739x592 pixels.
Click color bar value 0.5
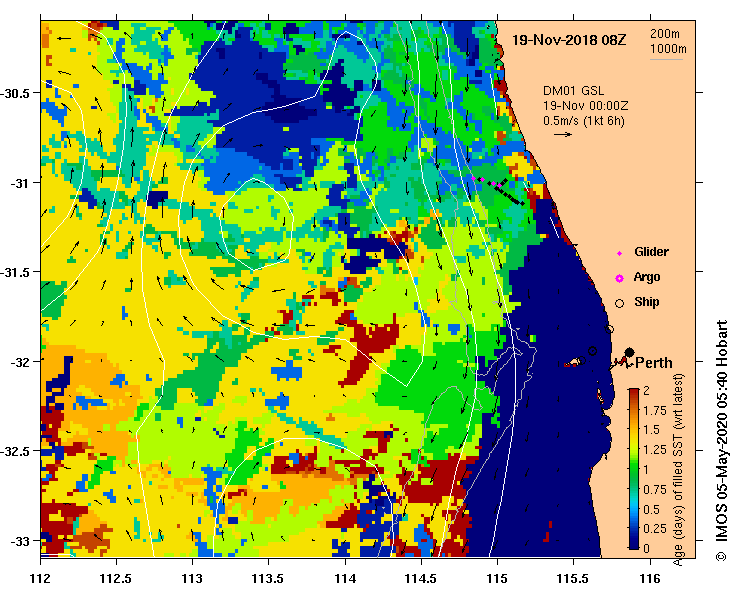click(651, 509)
